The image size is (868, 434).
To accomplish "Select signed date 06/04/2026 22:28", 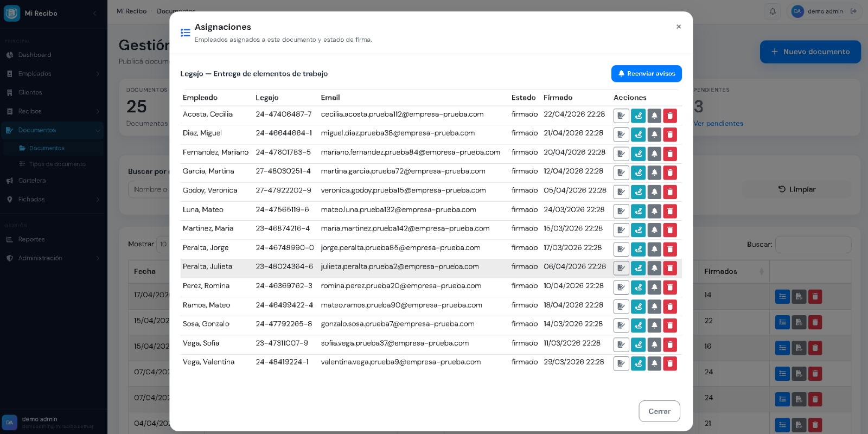I will tap(575, 266).
